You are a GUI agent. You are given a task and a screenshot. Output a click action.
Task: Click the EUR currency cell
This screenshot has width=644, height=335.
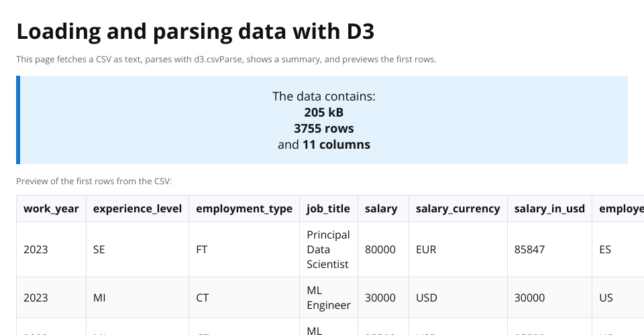tap(426, 250)
